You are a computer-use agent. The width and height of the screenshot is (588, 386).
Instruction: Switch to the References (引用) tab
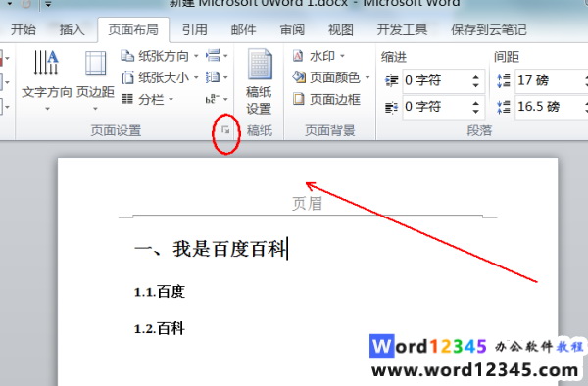(x=195, y=29)
